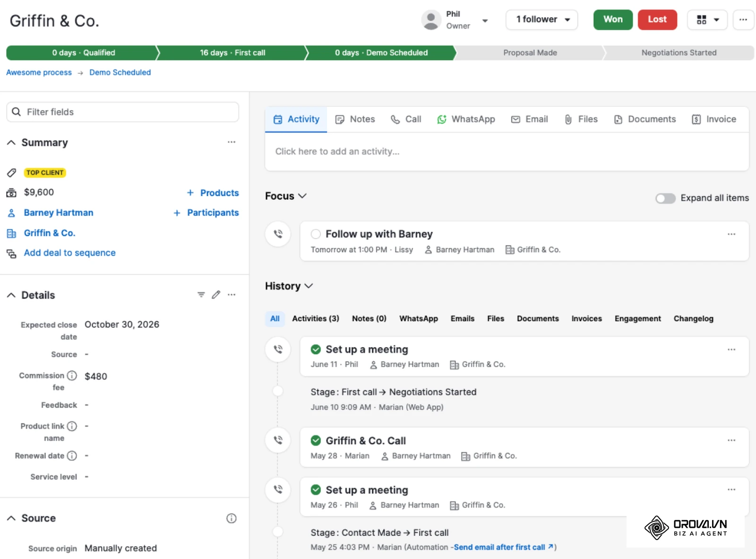Uncheck the June 11 Set up a meeting activity

316,350
